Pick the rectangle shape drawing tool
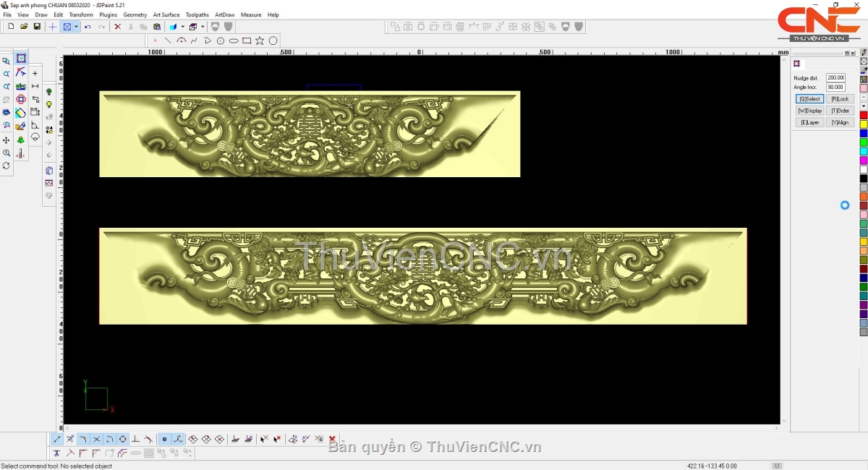 point(247,40)
